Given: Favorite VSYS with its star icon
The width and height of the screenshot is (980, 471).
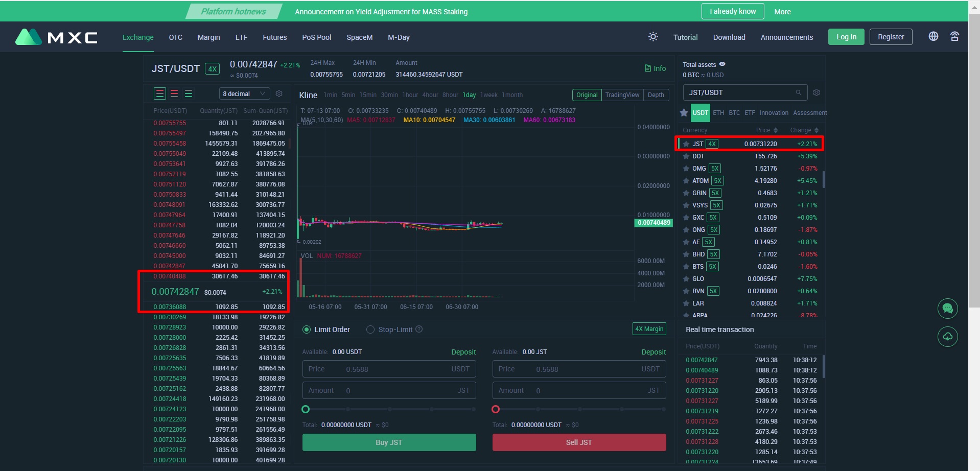Looking at the screenshot, I should point(686,205).
